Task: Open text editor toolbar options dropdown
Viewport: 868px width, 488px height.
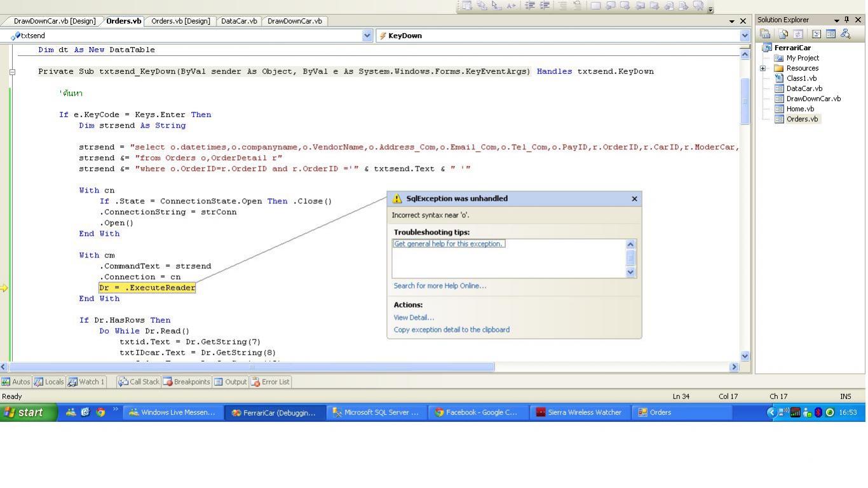Action: 710,10
